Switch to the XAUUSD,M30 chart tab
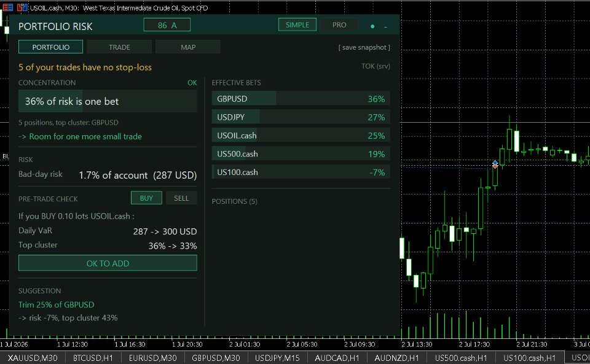 (33, 358)
